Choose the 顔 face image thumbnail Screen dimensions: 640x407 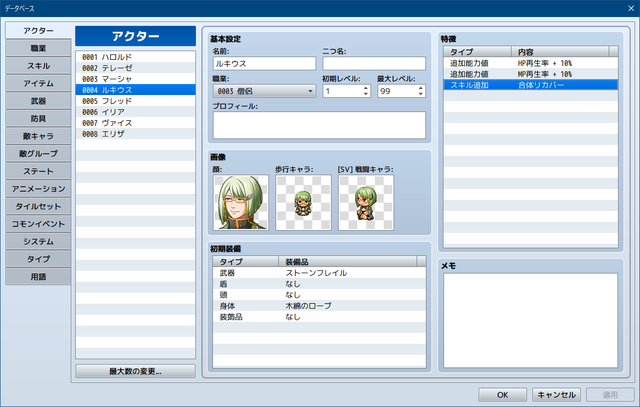[241, 202]
